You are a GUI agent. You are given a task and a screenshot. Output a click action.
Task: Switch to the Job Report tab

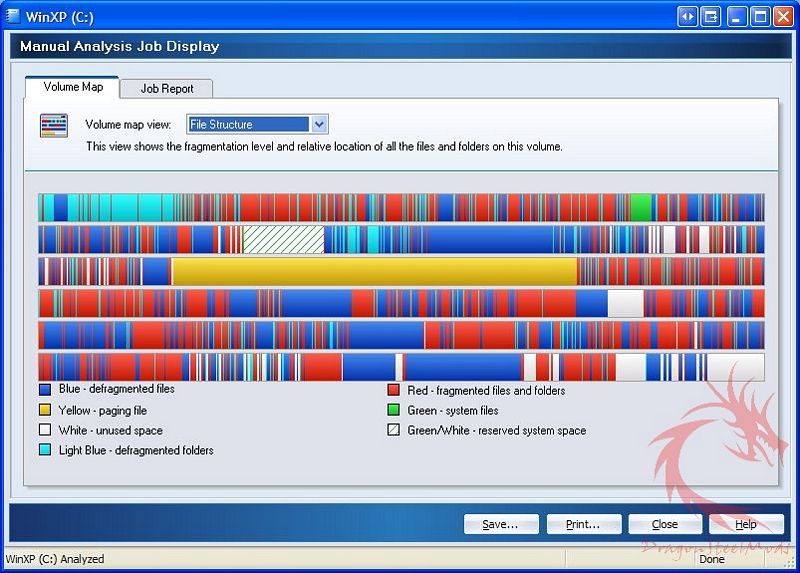tap(167, 88)
